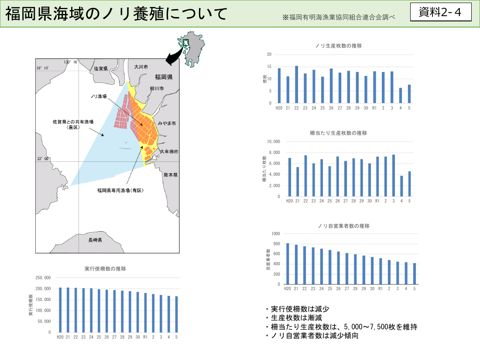Click the slide title 福岡県海域のノリ養殖について

tap(116, 14)
